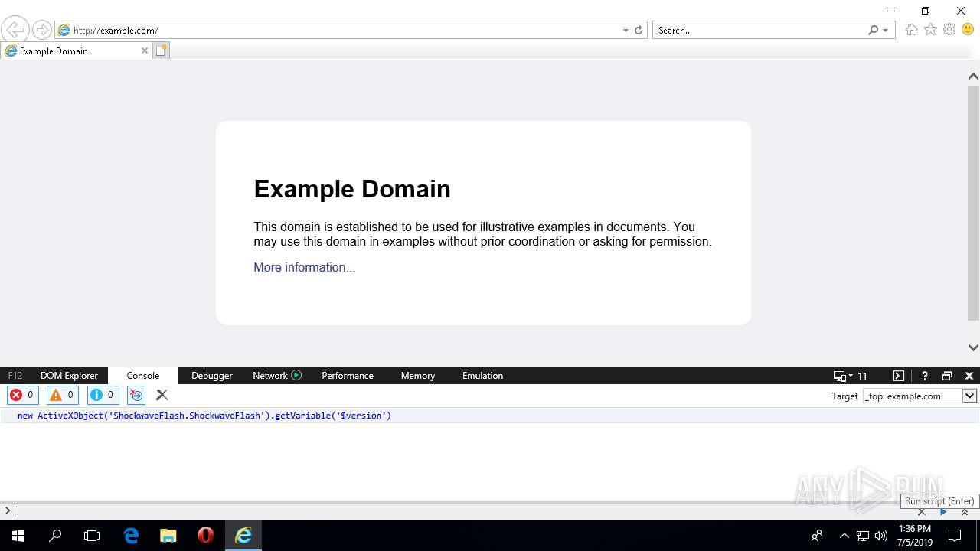Clear the console with the X icon

162,395
